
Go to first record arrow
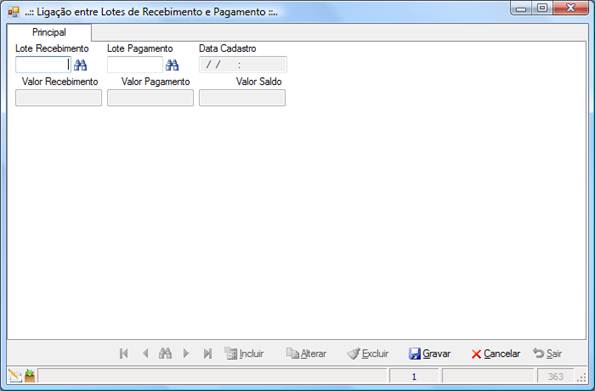click(x=124, y=353)
